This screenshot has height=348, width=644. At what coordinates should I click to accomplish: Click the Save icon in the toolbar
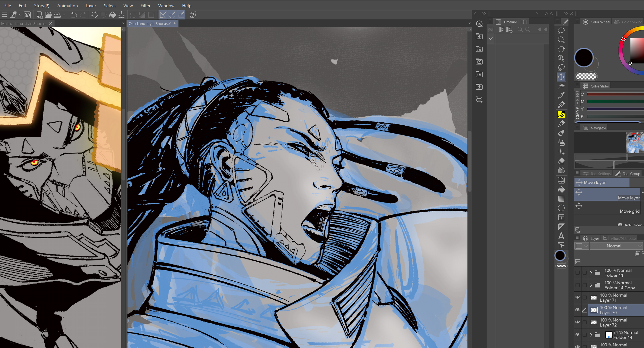tap(57, 15)
